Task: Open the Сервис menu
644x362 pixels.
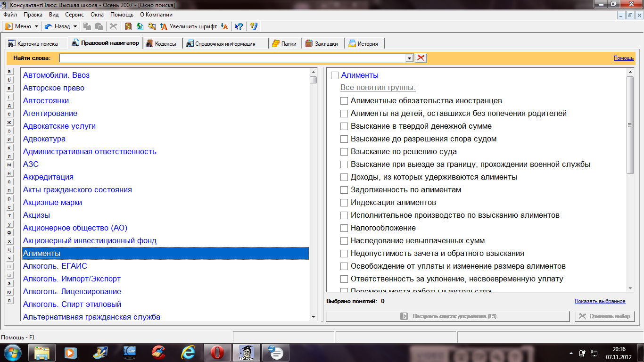Action: [x=74, y=15]
